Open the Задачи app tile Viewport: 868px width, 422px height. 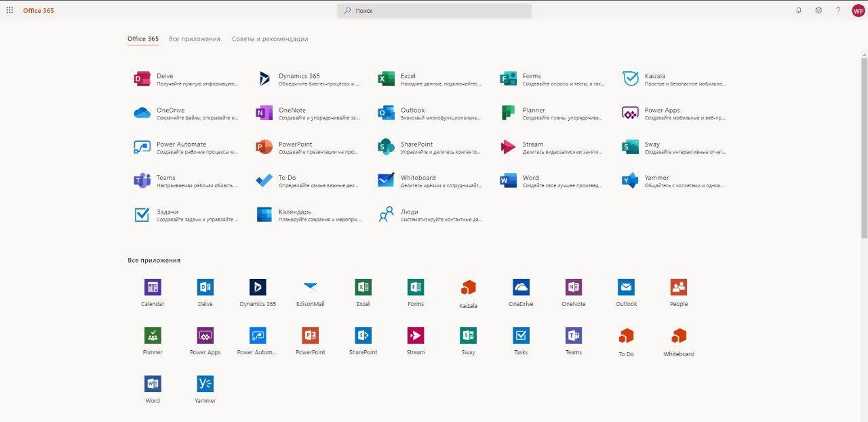tap(186, 215)
